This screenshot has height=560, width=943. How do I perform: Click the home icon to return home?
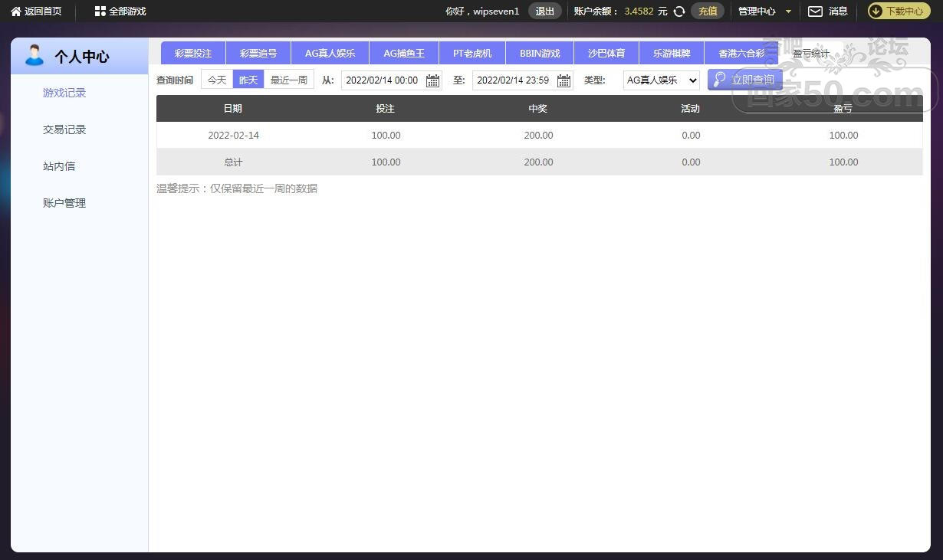(x=15, y=11)
